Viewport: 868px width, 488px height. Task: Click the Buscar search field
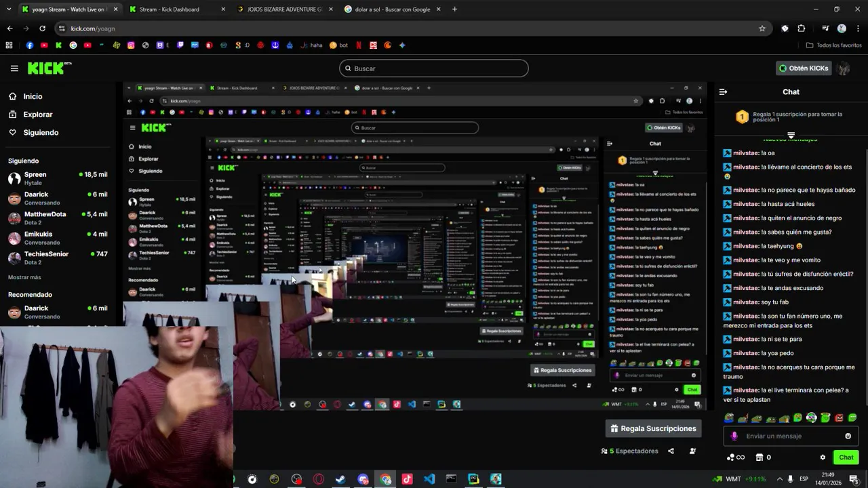click(x=434, y=68)
